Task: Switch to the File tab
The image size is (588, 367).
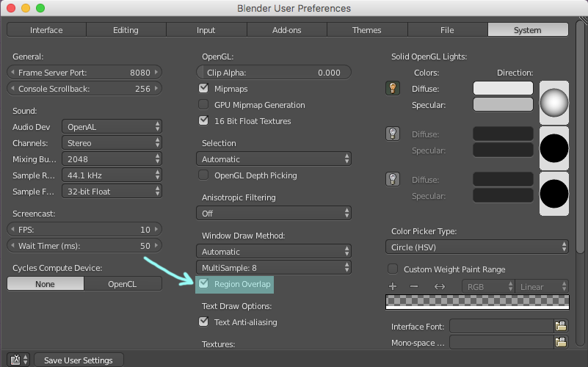Action: pos(447,30)
